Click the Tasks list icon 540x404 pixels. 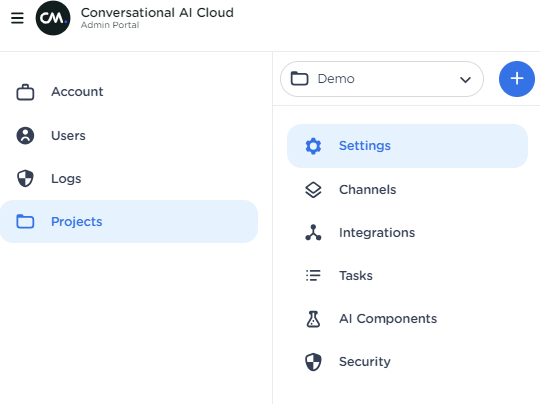coord(313,276)
